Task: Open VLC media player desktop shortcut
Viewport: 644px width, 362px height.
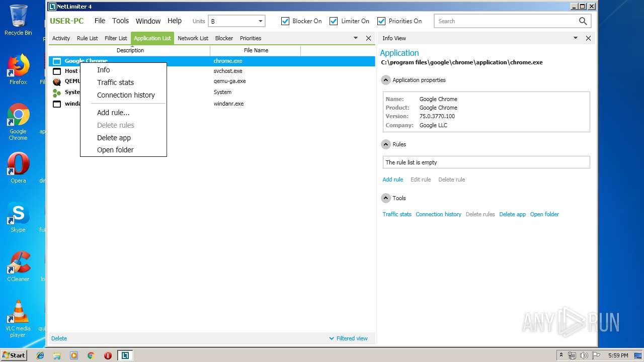Action: 18,318
